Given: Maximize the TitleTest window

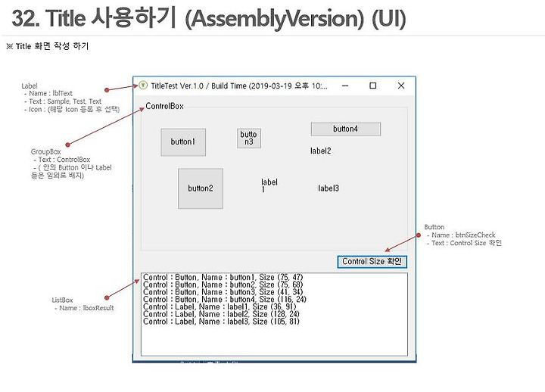Looking at the screenshot, I should coord(373,86).
